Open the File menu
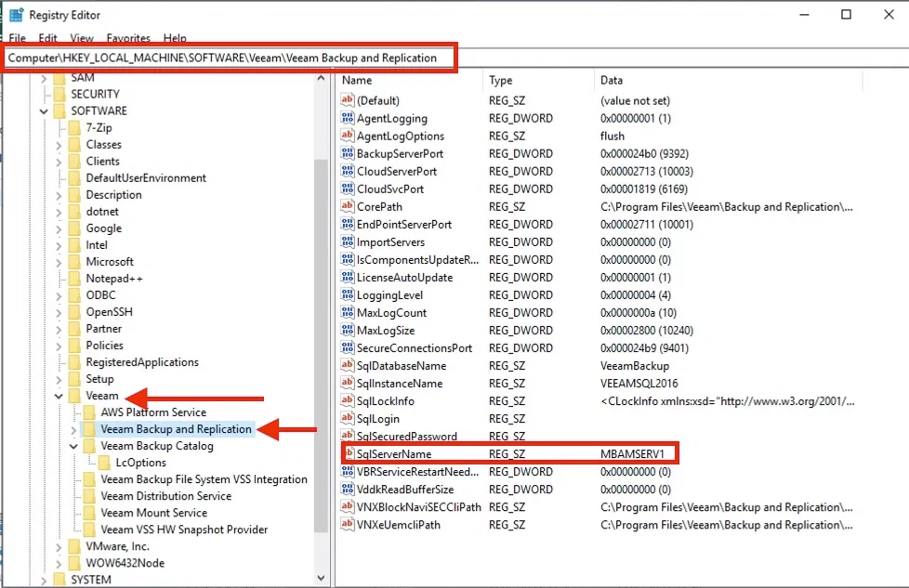 pos(18,38)
